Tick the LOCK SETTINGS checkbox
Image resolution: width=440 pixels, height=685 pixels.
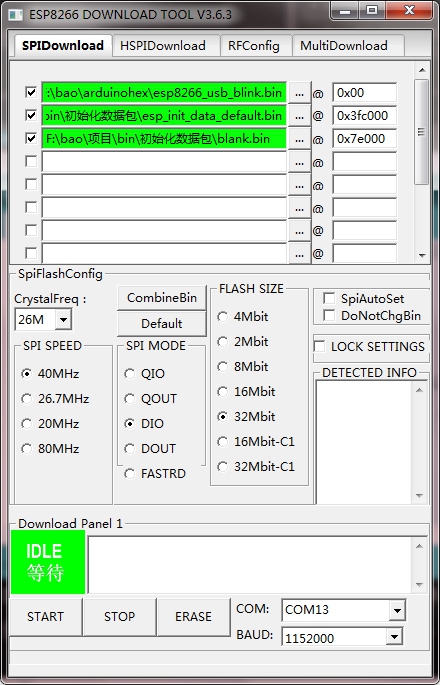319,346
